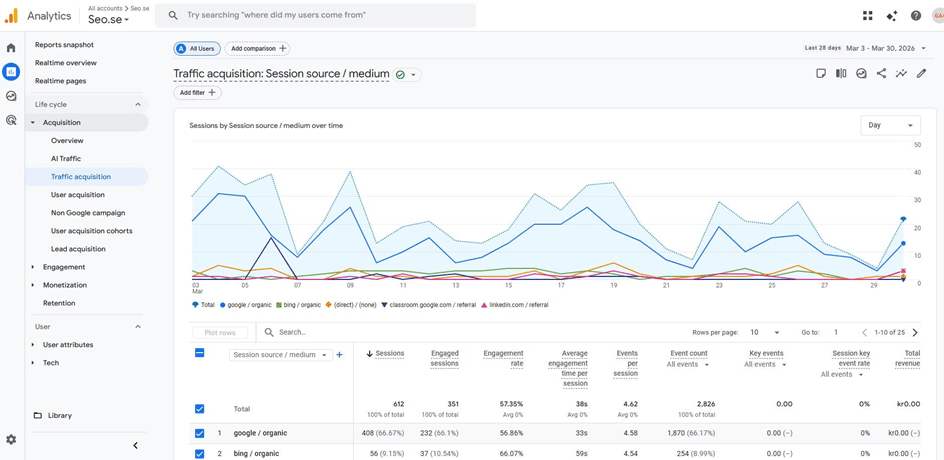This screenshot has height=460, width=944.
Task: Uncheck the google / organic row checkbox
Action: pos(199,433)
